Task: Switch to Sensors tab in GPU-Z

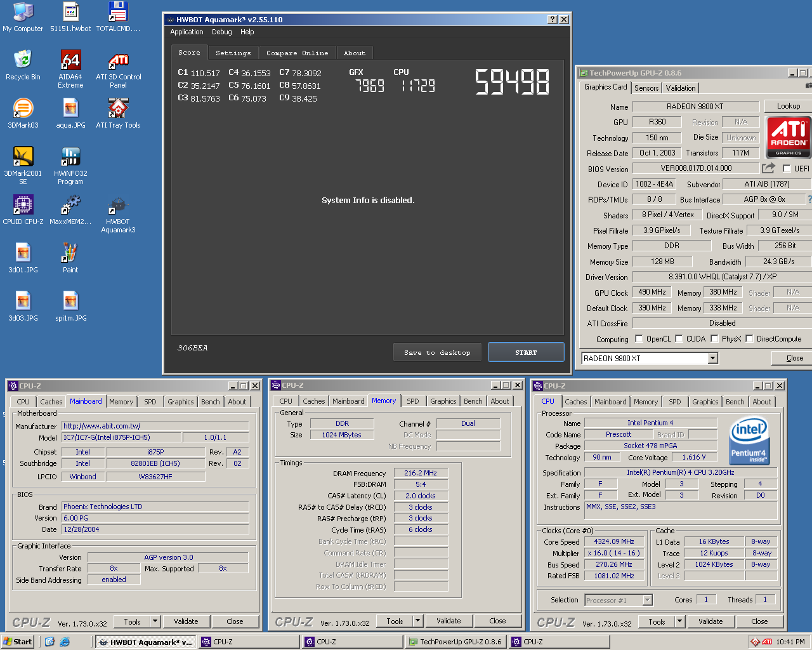Action: (646, 88)
